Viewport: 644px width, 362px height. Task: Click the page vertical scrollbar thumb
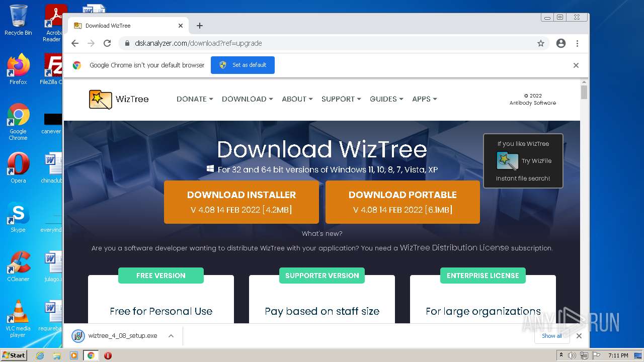coord(584,92)
